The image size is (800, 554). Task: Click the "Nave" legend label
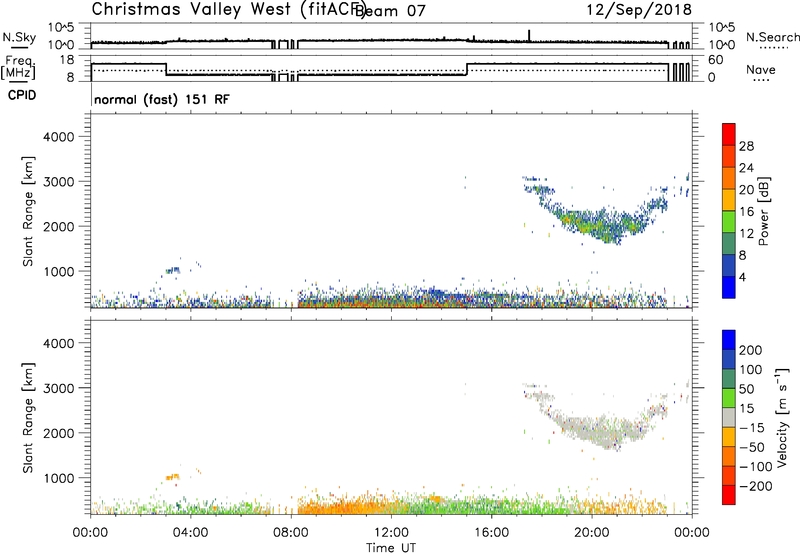761,69
